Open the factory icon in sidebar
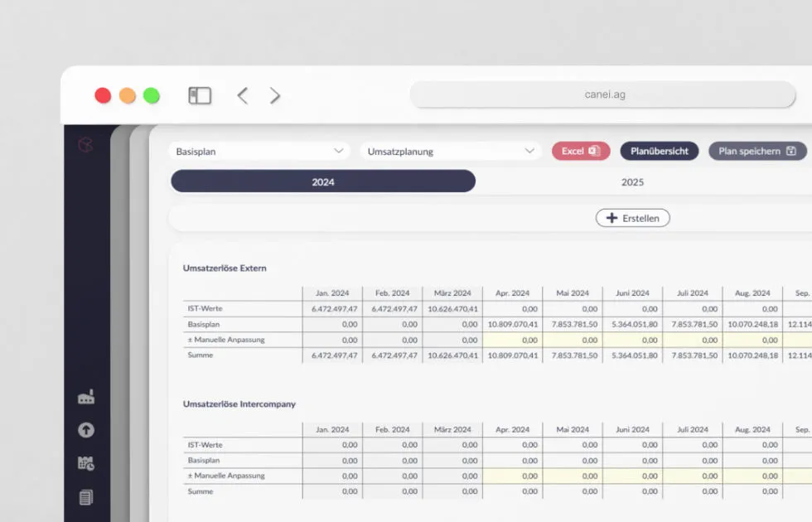 pyautogui.click(x=86, y=397)
